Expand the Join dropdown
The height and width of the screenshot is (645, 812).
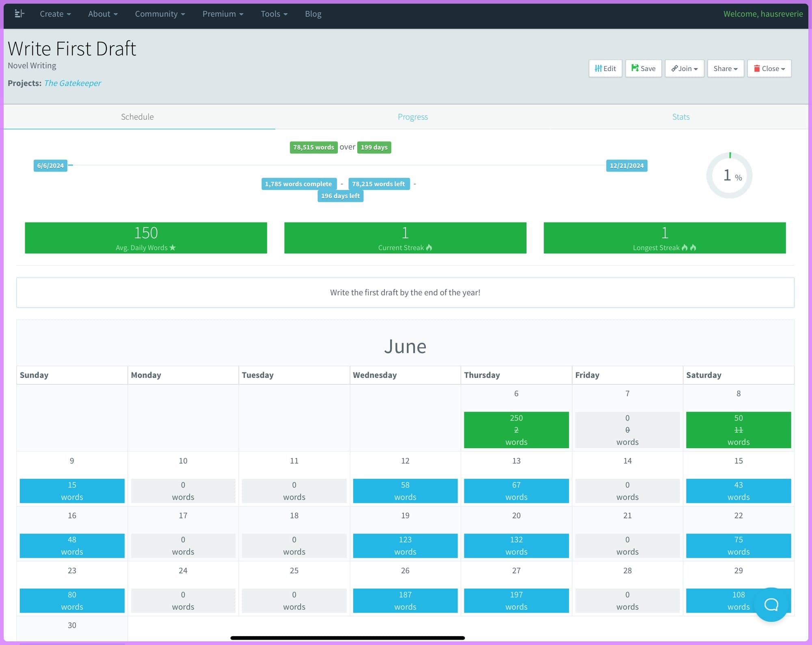coord(685,68)
